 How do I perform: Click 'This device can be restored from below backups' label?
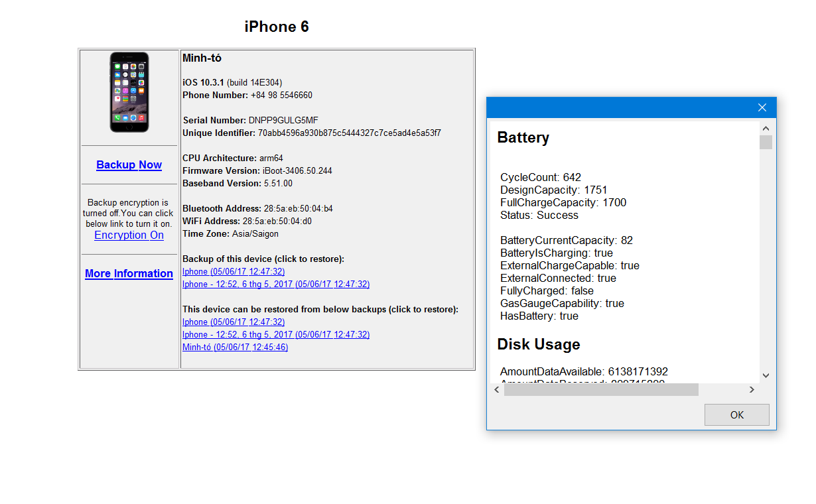click(x=320, y=309)
